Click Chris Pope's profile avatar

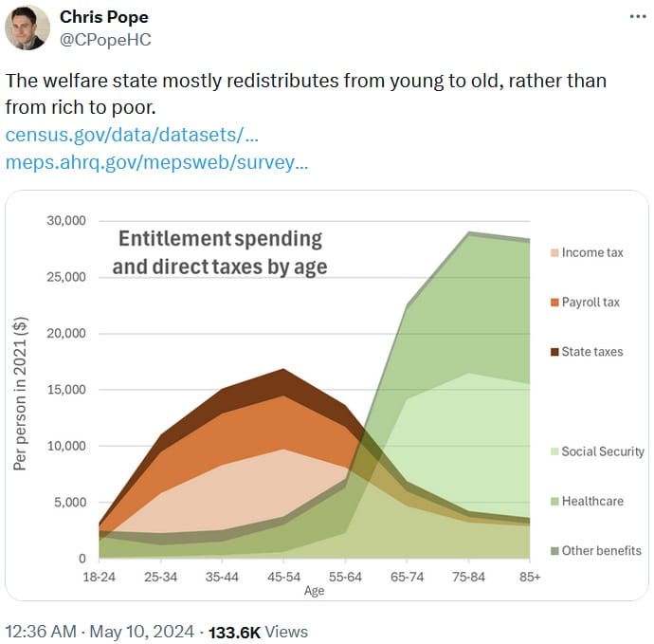click(x=27, y=28)
